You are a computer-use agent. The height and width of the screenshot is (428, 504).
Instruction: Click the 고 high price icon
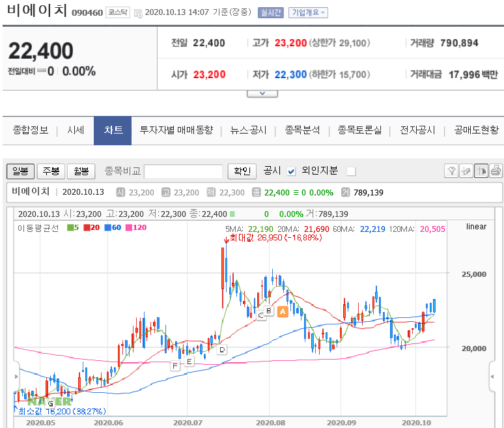(166, 192)
